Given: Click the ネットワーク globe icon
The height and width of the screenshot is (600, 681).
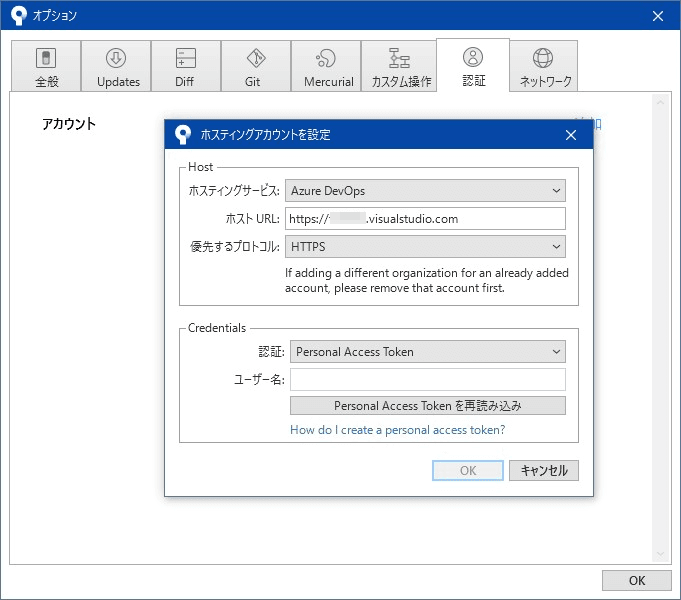Looking at the screenshot, I should [x=543, y=58].
